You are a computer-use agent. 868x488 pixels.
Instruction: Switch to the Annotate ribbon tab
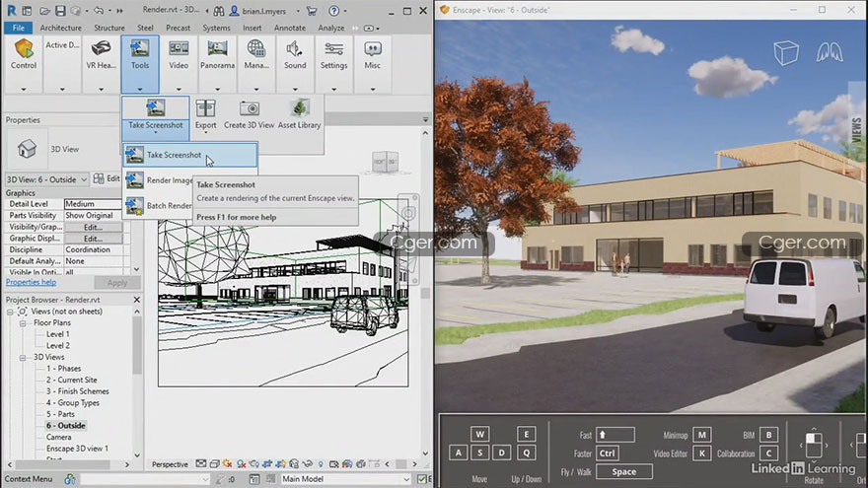click(290, 28)
